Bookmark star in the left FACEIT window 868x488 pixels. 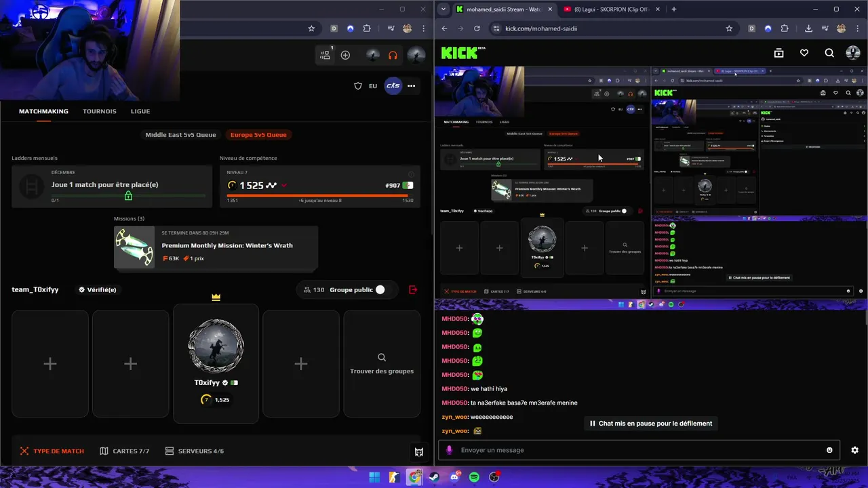pos(311,28)
